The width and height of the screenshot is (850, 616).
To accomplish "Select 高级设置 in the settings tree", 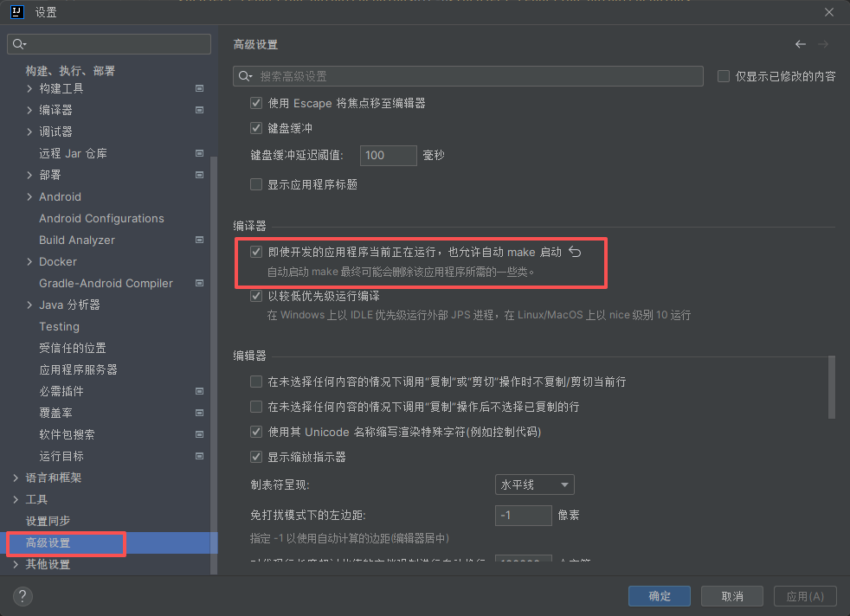I will point(48,543).
